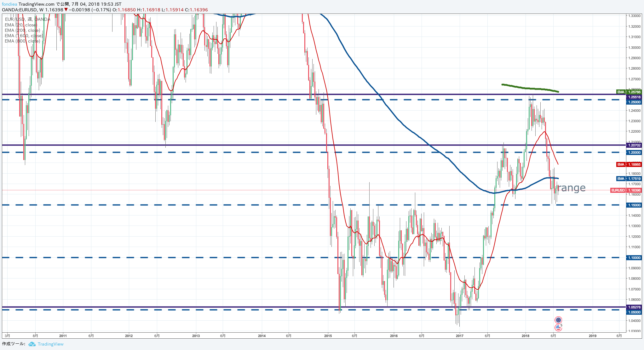Select the 1.05000 dashed line price label
Viewport: 644px width, 350px height.
click(634, 312)
